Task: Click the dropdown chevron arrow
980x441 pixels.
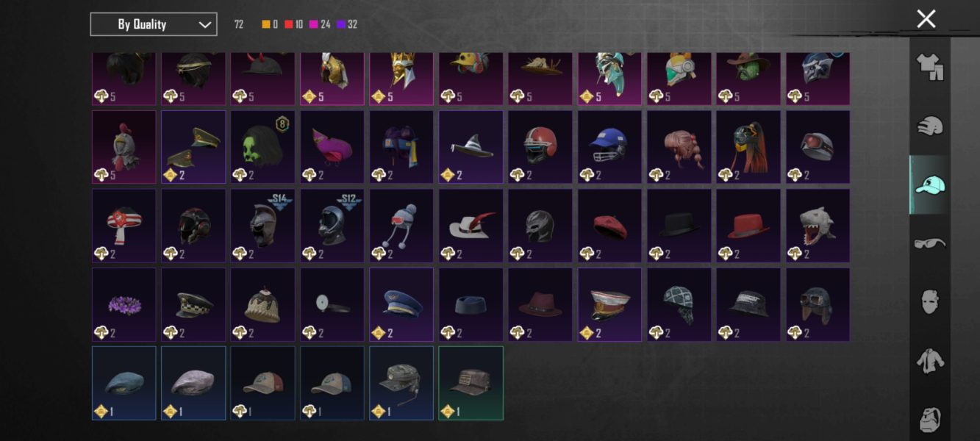Action: pyautogui.click(x=204, y=24)
